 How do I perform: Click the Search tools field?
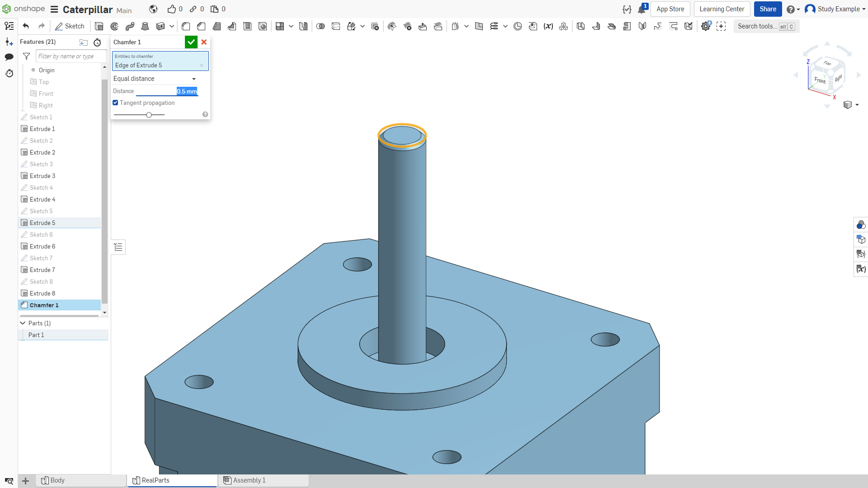[766, 26]
